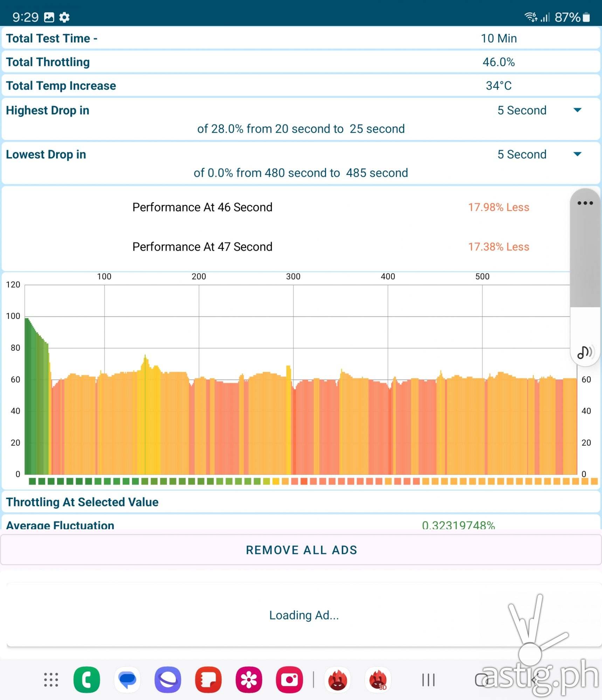Tap the Throttling At Selected Value row

[x=301, y=502]
